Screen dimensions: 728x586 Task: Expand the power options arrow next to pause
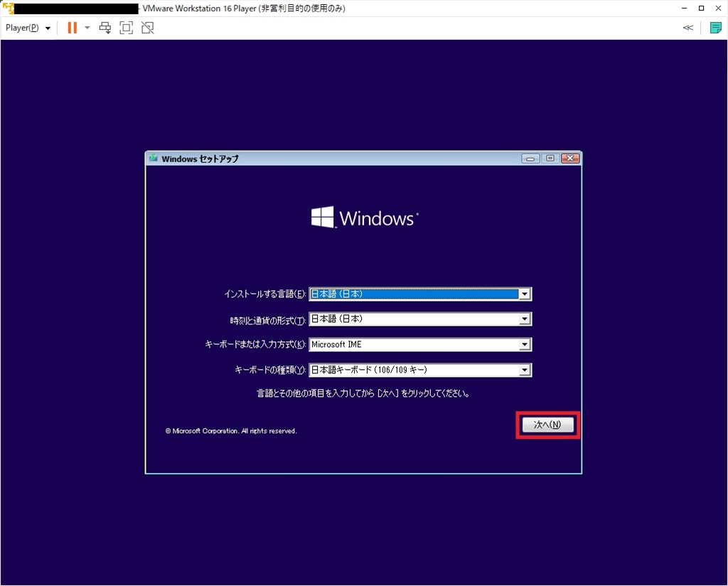tap(87, 28)
